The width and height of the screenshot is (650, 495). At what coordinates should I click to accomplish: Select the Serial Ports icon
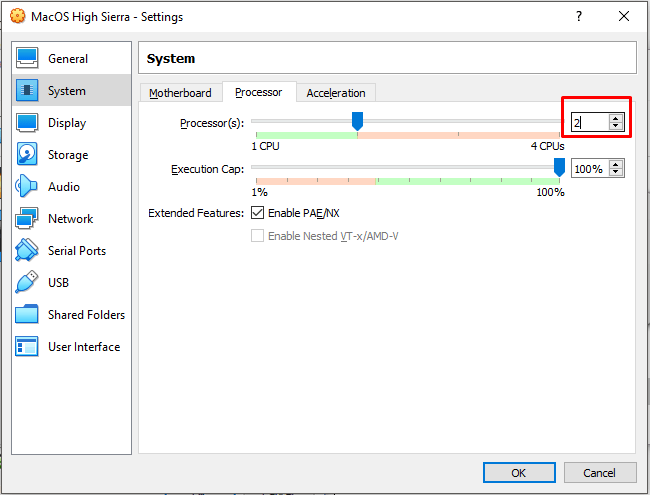(x=28, y=251)
